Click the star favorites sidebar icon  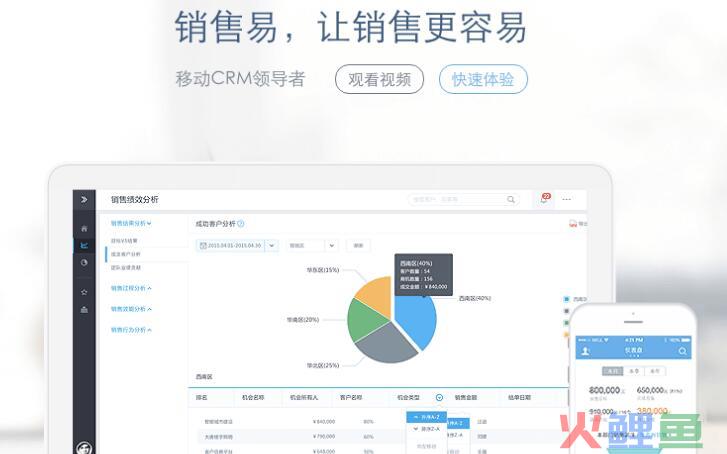tap(84, 292)
